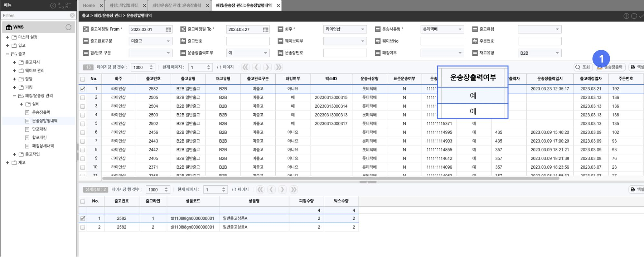Switch to the 피킹::작업별피킹 tab
Screen dimensions: 644x279
coord(123,5)
